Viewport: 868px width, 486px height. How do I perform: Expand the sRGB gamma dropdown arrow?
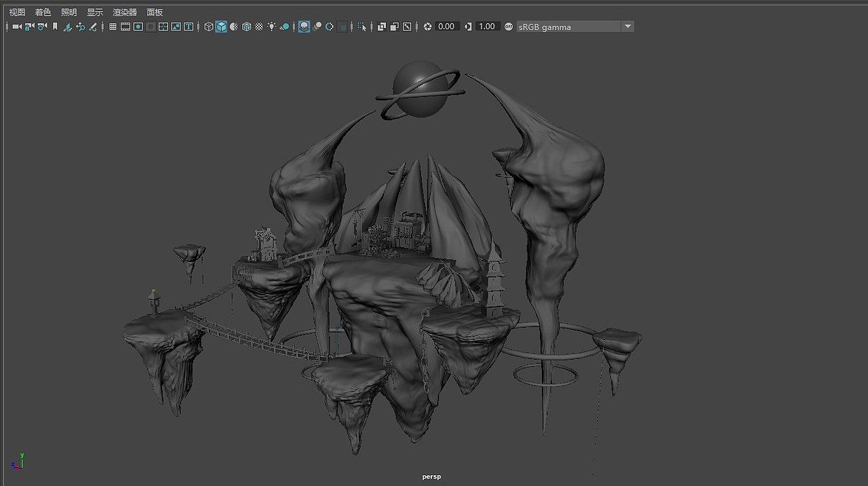[x=628, y=26]
